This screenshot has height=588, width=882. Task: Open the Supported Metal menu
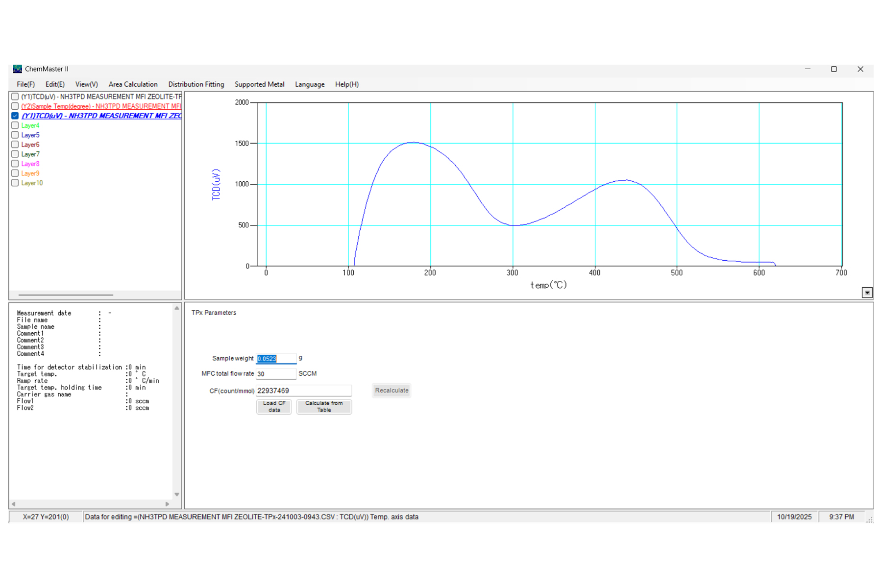click(x=260, y=84)
